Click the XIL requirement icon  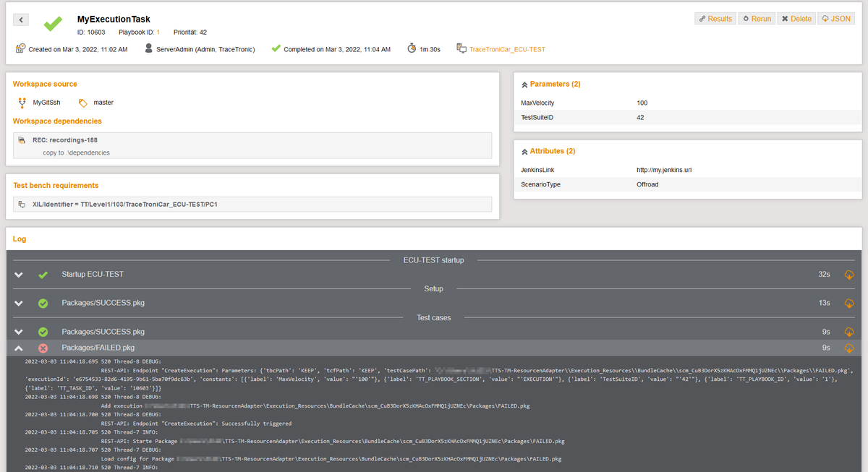pos(22,205)
